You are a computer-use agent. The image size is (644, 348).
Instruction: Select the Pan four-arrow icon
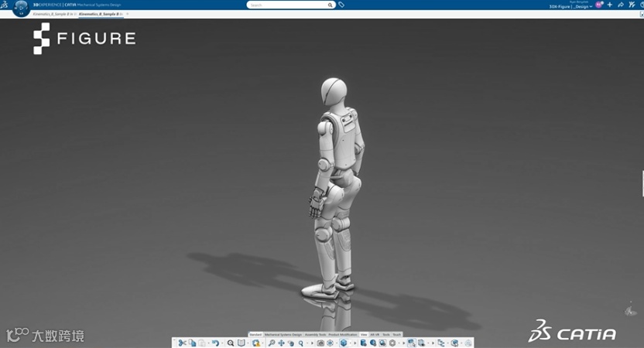point(281,343)
